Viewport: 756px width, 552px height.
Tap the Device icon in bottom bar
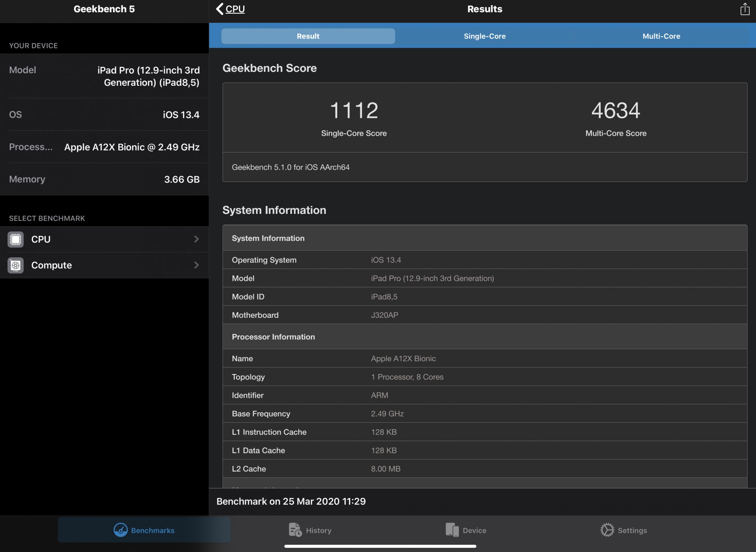pos(452,530)
